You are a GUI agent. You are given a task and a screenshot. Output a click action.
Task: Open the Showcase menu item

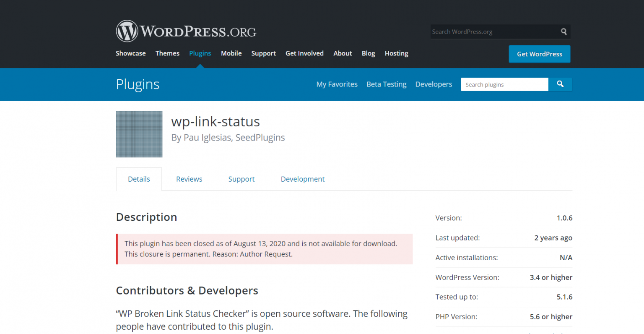click(x=130, y=53)
